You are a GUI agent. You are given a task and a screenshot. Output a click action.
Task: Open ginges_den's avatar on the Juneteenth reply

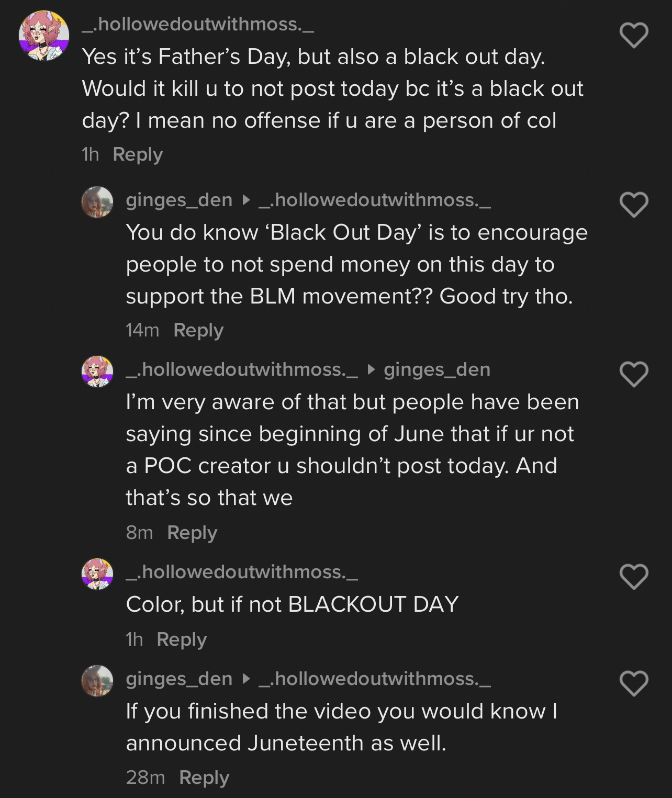97,680
